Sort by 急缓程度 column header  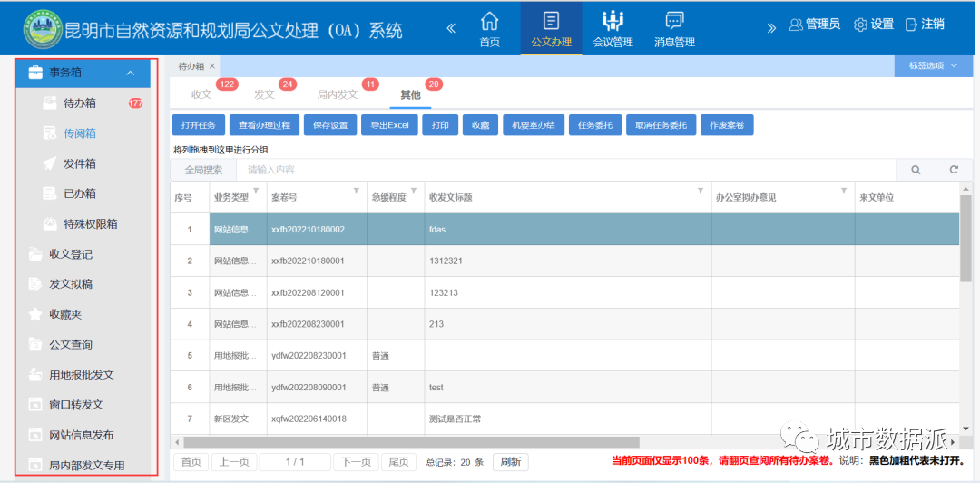click(x=389, y=198)
